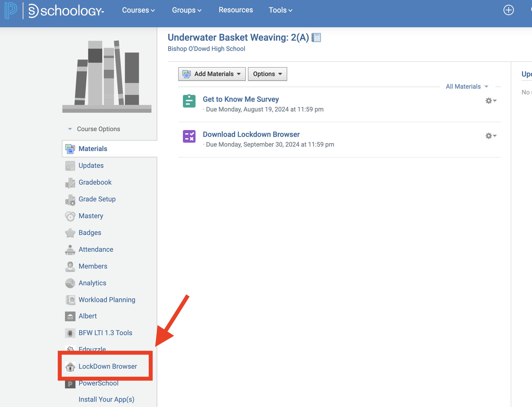
Task: Click the Download Lockdown Browser assessment icon
Action: coord(189,136)
